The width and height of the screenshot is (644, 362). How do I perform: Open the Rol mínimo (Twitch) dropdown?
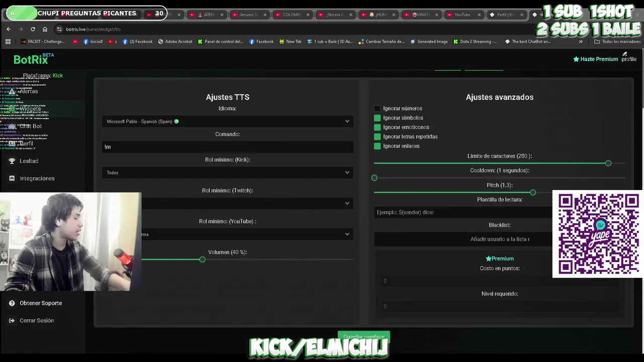247,203
